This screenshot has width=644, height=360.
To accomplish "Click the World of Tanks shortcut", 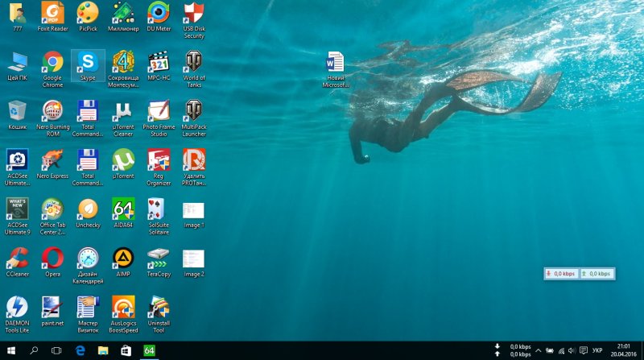I will [x=193, y=63].
